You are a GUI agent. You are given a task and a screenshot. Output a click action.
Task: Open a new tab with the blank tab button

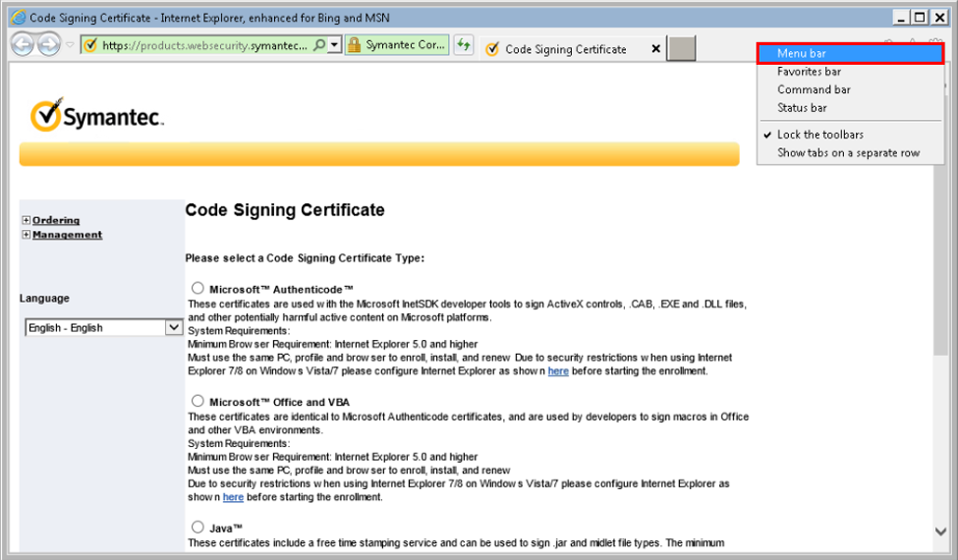[x=681, y=49]
